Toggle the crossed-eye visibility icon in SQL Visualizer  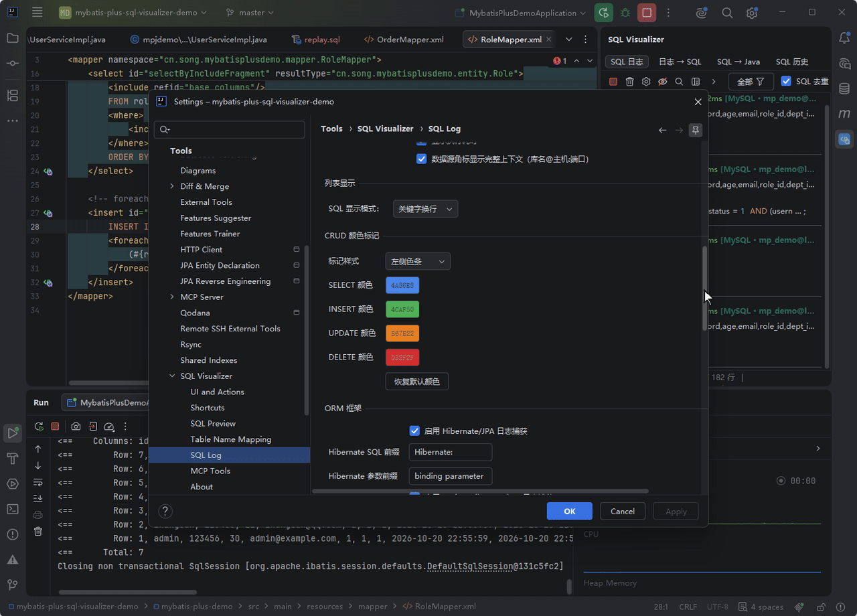[663, 82]
